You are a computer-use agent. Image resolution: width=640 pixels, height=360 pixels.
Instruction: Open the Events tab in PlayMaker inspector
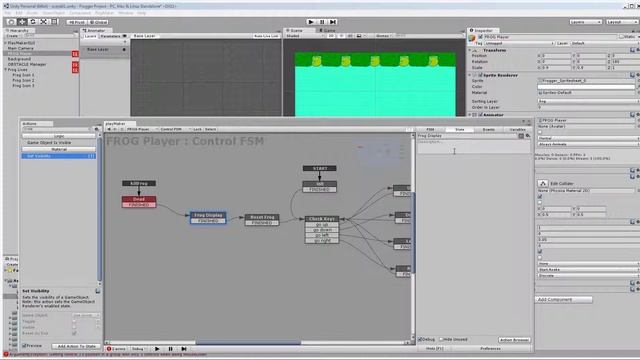(489, 129)
